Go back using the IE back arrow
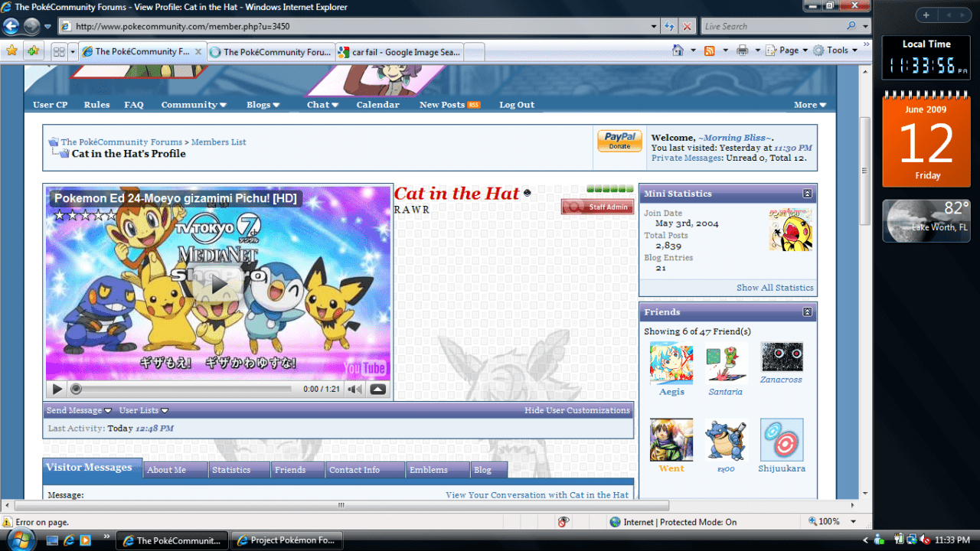 [x=11, y=26]
